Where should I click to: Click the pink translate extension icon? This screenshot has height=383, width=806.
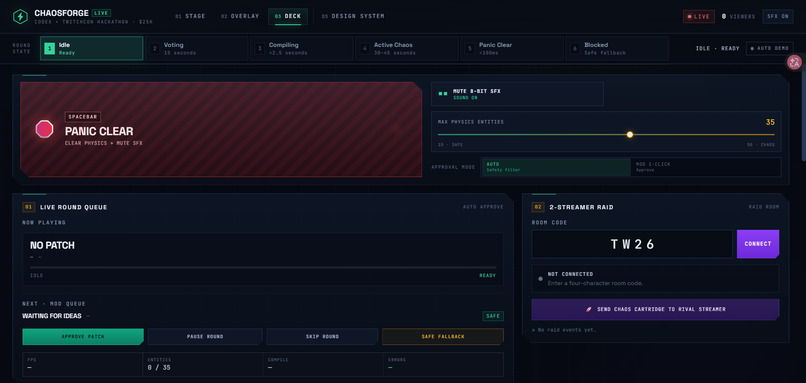tap(795, 62)
